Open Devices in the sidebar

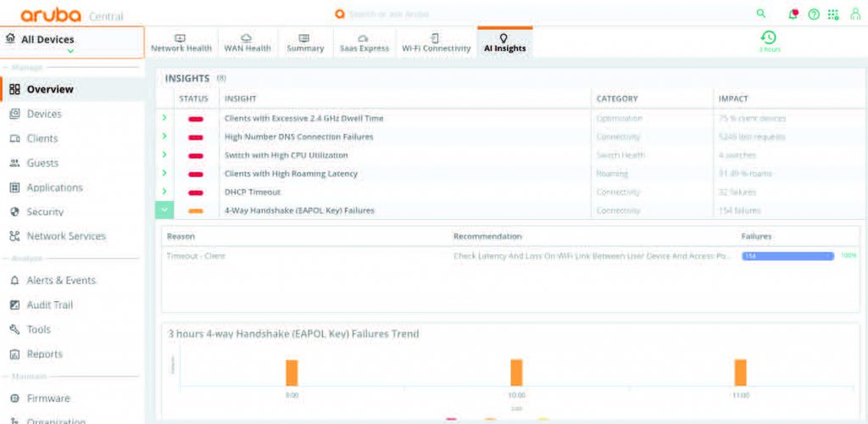43,114
